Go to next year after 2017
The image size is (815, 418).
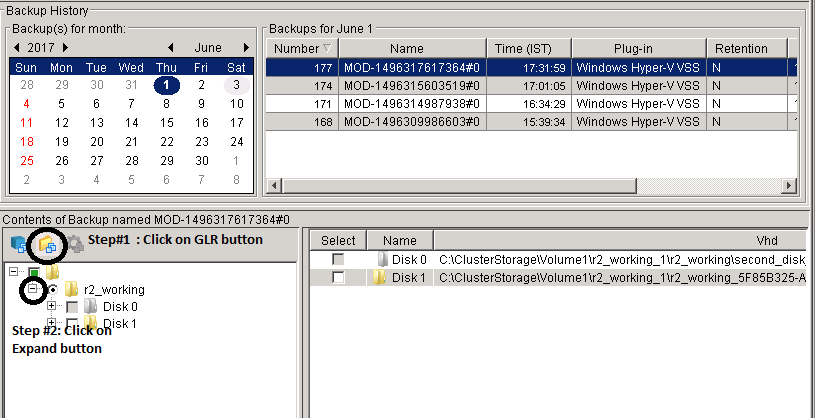65,48
